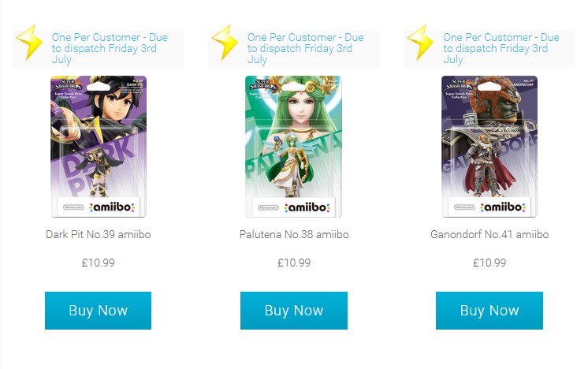This screenshot has height=369, width=588.
Task: Open the Ganondorf No.41 amiibo title
Action: pos(489,234)
